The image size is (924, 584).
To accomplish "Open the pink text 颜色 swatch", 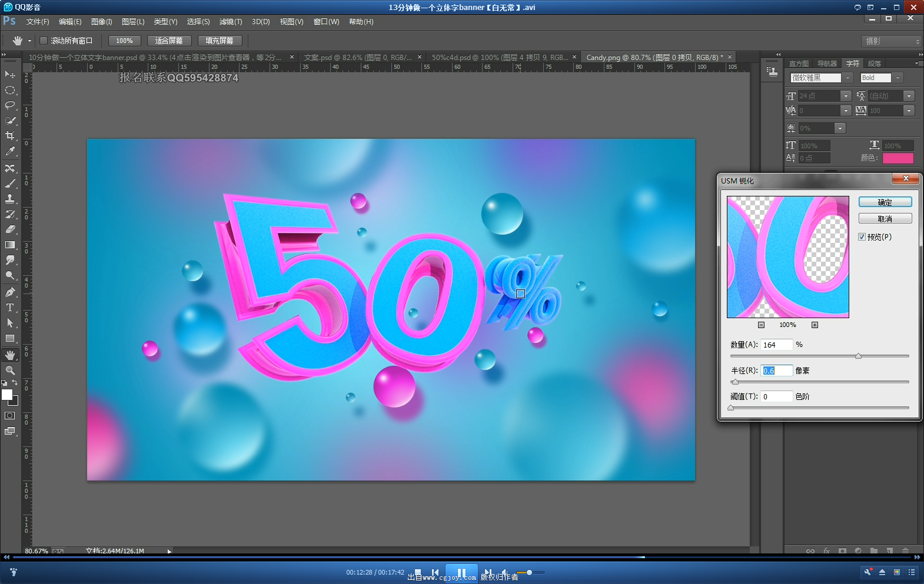I will [x=898, y=158].
